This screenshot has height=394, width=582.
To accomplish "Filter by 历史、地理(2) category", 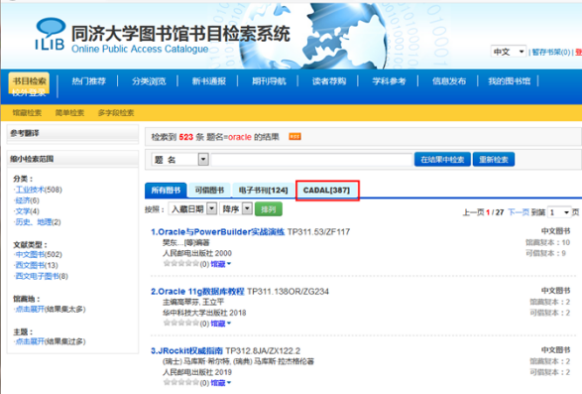I will pyautogui.click(x=37, y=222).
